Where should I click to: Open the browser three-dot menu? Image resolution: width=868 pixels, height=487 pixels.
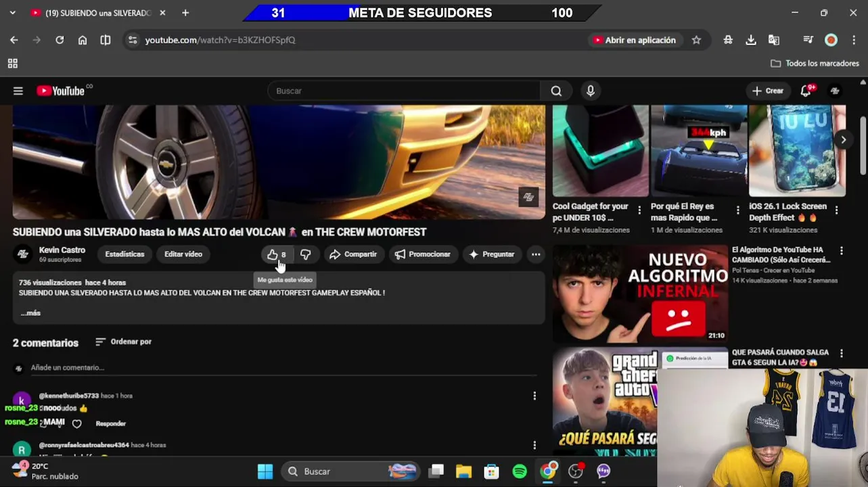point(854,40)
